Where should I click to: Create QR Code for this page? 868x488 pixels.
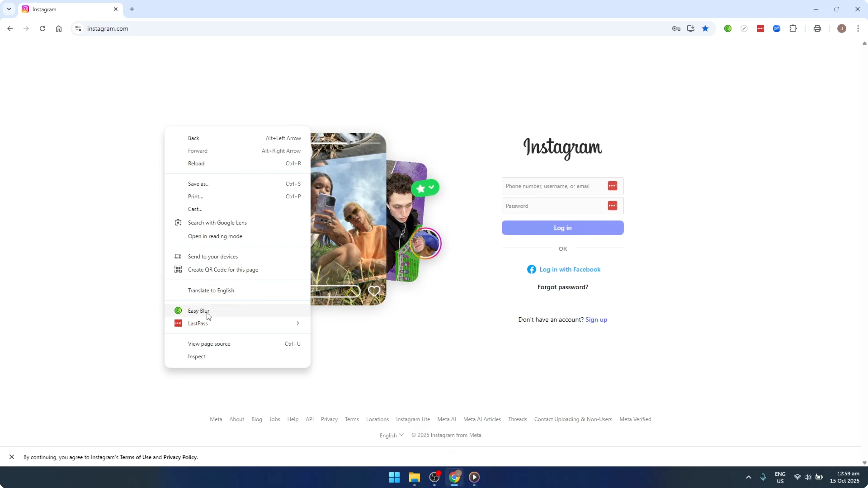tap(223, 269)
